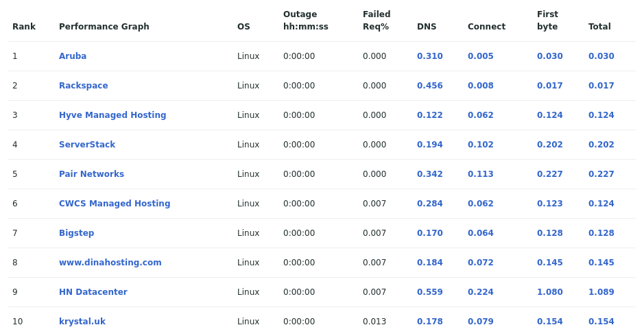644x336 pixels.
Task: Select the rank number 10 cell
Action: click(x=17, y=321)
